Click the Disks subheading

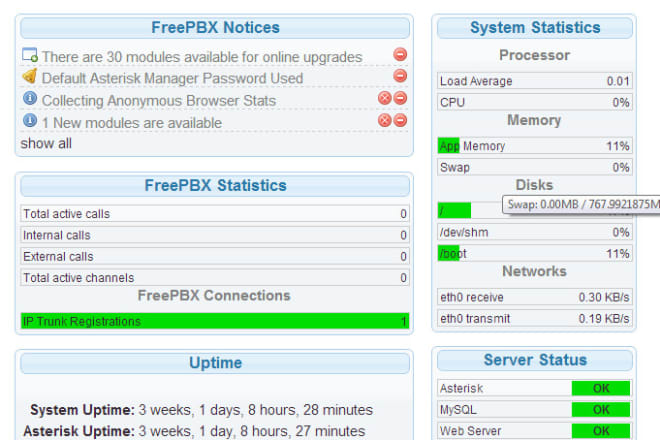click(x=534, y=185)
